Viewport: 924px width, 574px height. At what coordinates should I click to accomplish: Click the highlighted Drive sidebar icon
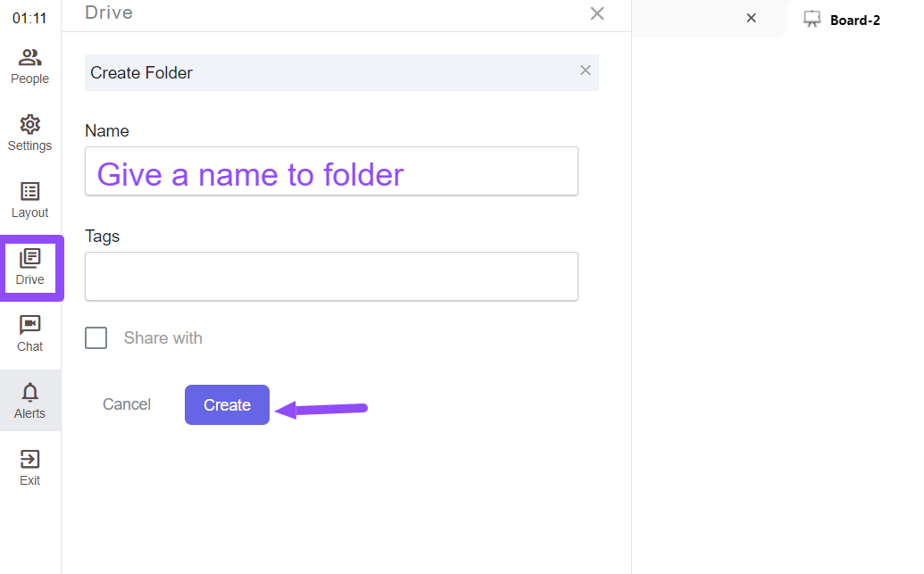(30, 268)
